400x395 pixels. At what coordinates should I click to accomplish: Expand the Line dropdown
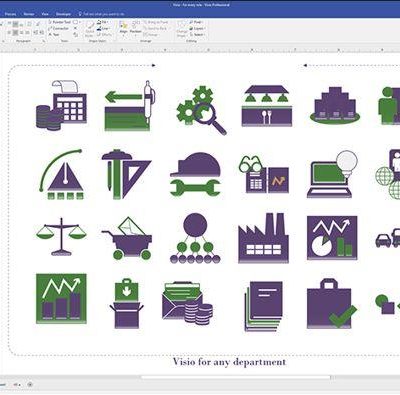click(104, 28)
